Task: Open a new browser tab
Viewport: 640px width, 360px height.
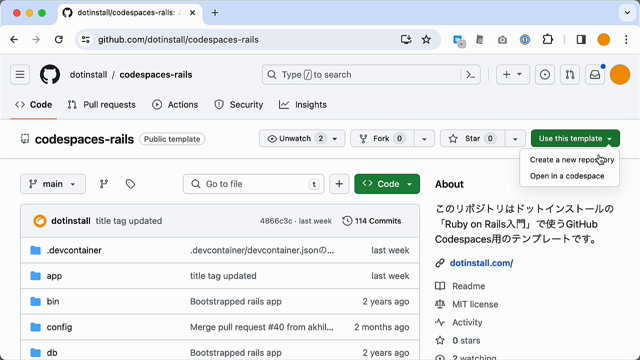Action: 215,13
